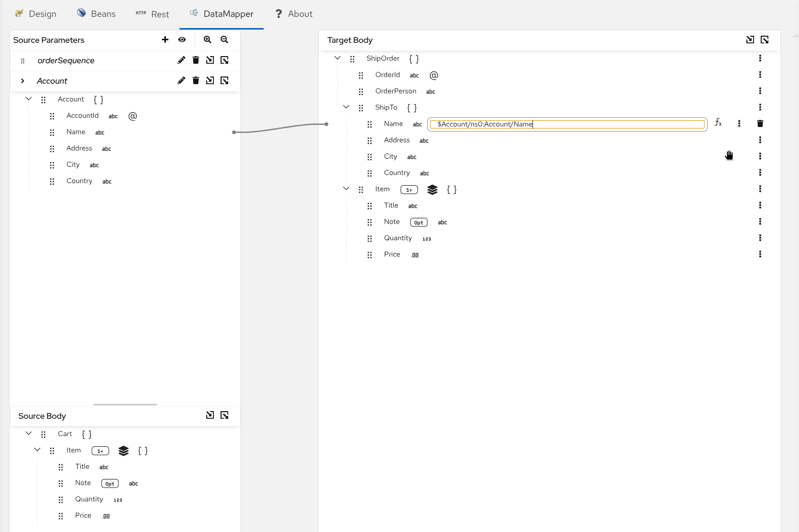Select target Note optional field

(x=392, y=222)
